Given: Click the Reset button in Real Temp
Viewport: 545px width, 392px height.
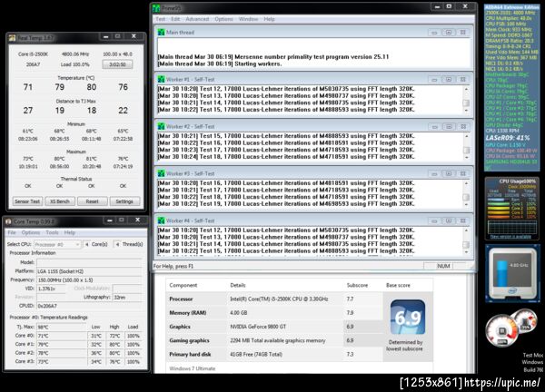Looking at the screenshot, I should (x=92, y=201).
